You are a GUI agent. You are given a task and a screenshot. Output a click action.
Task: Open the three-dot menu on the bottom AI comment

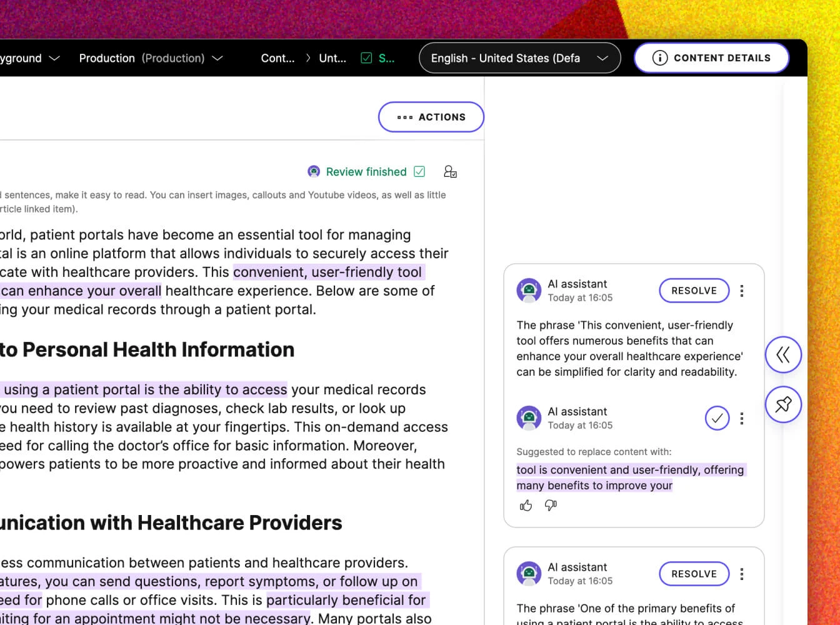pyautogui.click(x=742, y=573)
